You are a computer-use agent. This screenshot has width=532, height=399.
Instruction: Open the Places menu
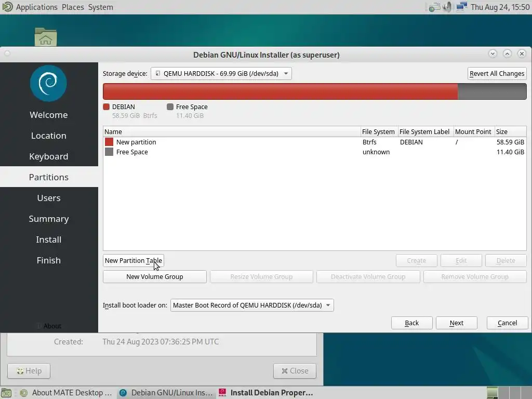[x=73, y=7]
